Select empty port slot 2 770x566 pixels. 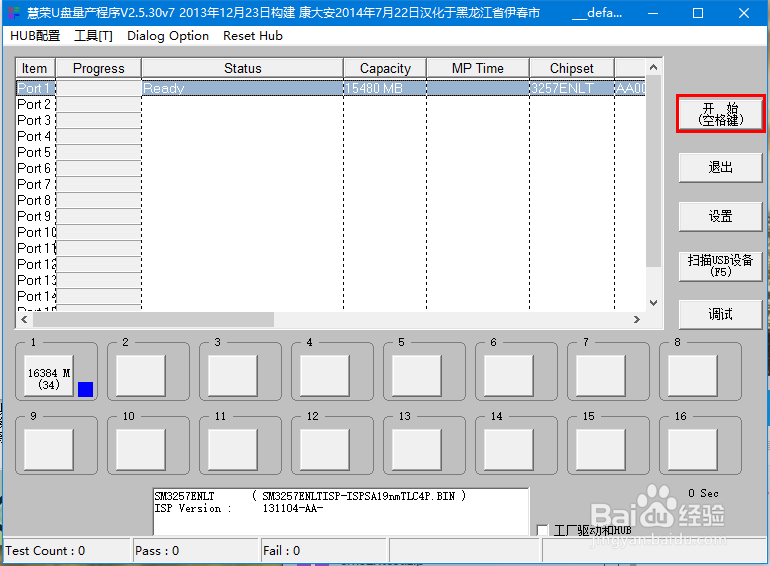[141, 376]
